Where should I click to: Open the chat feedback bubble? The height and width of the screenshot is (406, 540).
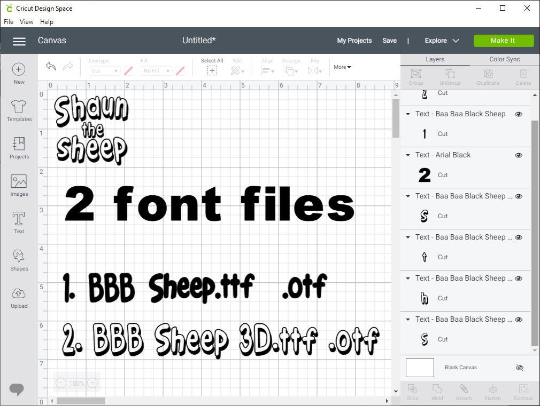pos(16,389)
